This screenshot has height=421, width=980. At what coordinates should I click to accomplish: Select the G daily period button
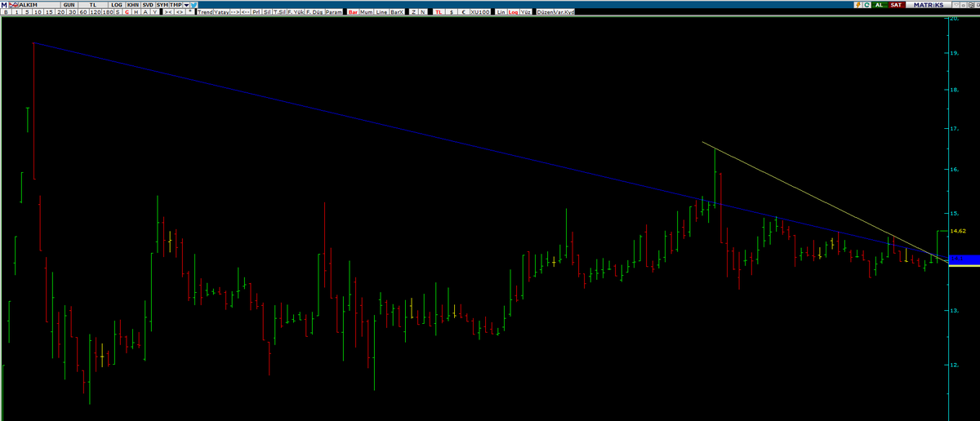click(127, 12)
